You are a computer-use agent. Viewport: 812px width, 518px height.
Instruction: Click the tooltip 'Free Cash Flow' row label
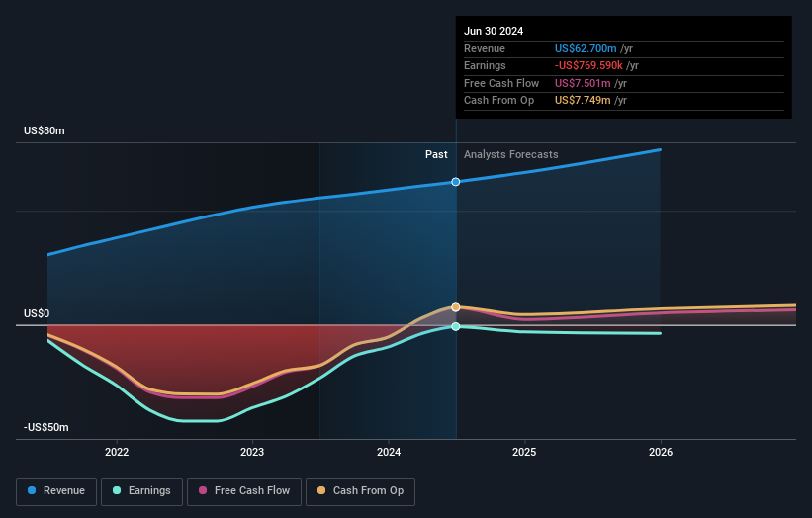pos(501,83)
